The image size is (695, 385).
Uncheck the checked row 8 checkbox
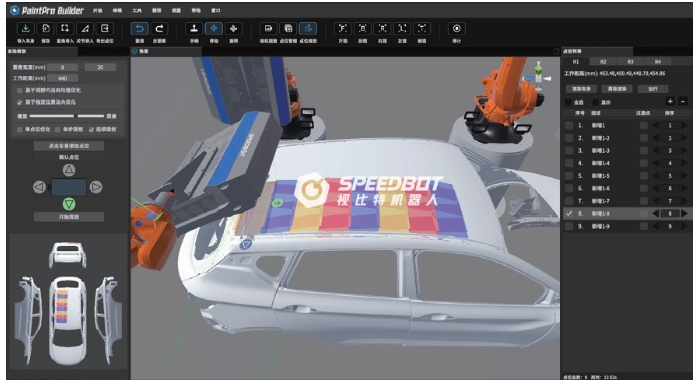point(569,214)
